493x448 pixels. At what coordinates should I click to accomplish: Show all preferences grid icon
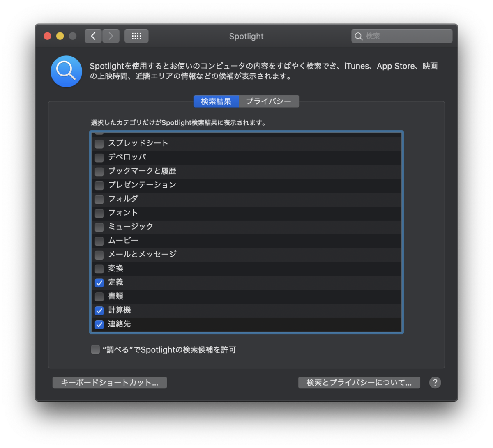[x=136, y=36]
